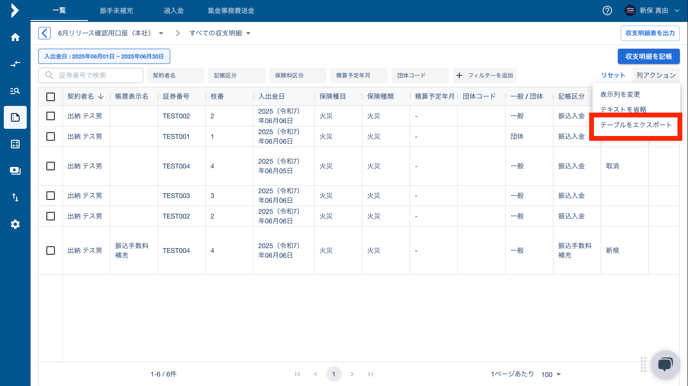The image size is (688, 386).
Task: Switch to the 振手未補充 tab
Action: tap(116, 11)
